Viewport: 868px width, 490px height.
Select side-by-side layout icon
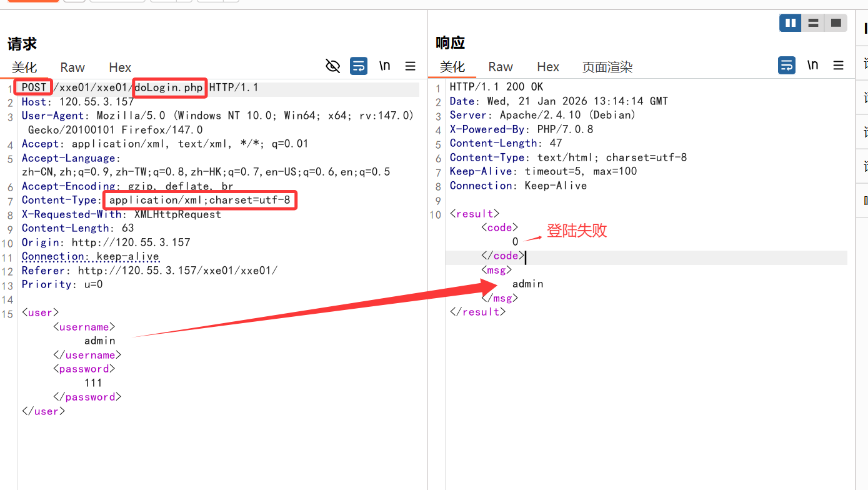[x=790, y=23]
